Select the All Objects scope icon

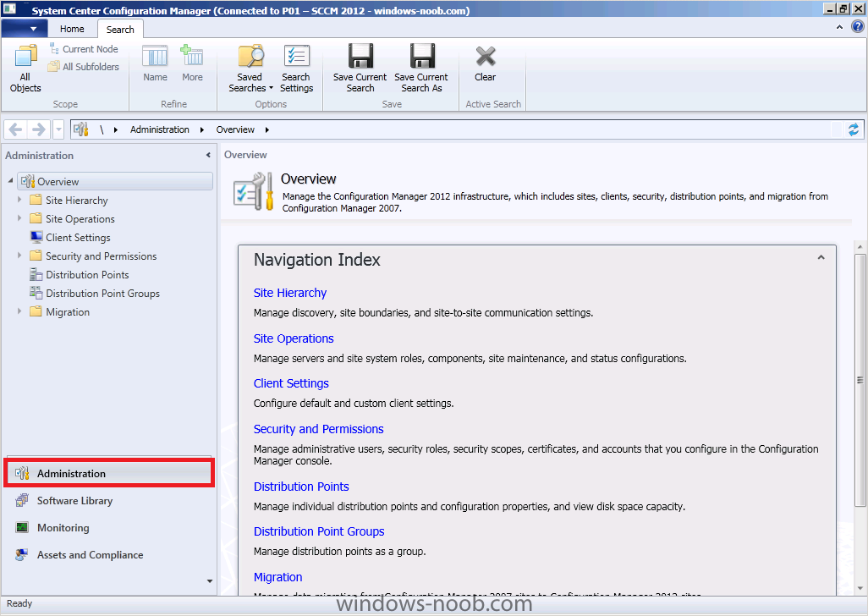pyautogui.click(x=25, y=68)
